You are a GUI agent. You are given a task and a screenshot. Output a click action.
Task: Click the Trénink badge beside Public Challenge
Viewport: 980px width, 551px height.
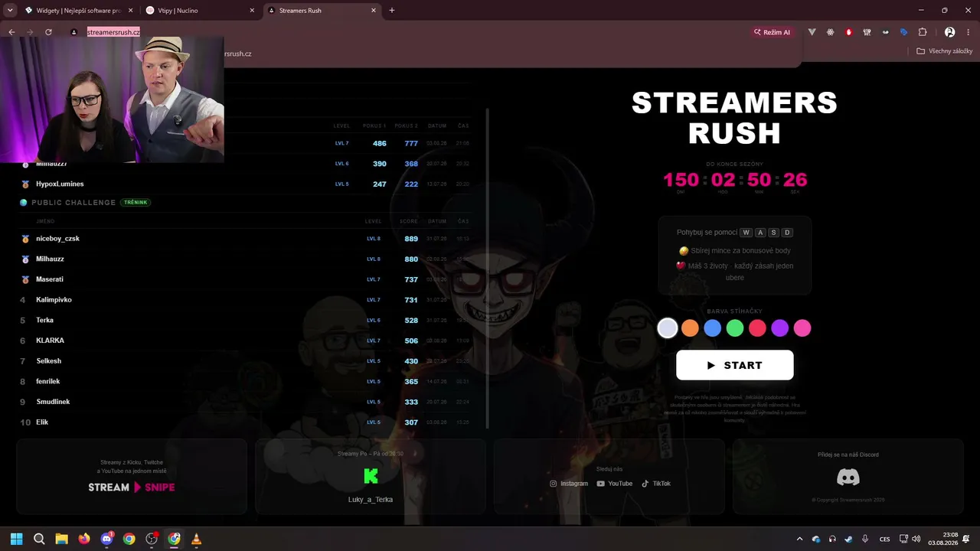coord(136,203)
